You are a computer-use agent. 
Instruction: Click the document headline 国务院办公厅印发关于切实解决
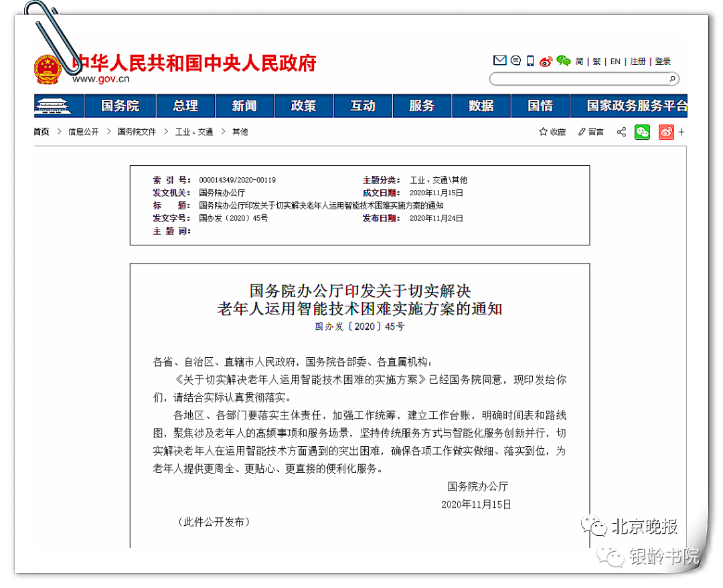360,291
